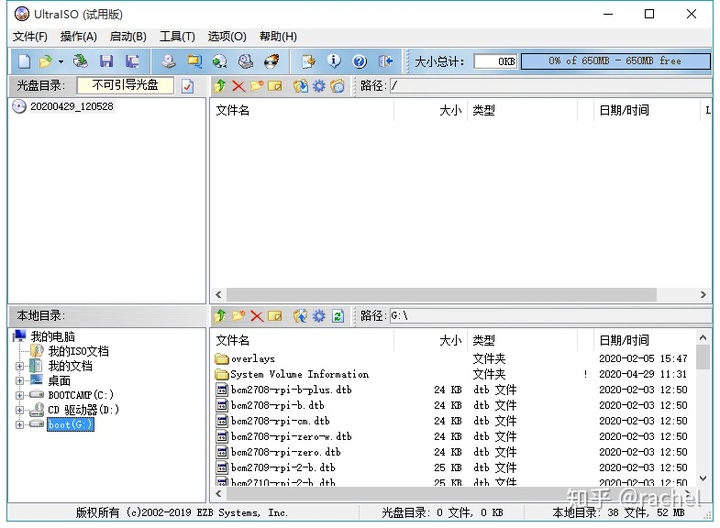This screenshot has height=528, width=720.
Task: Click the red delete X in the local toolbar
Action: point(257,316)
